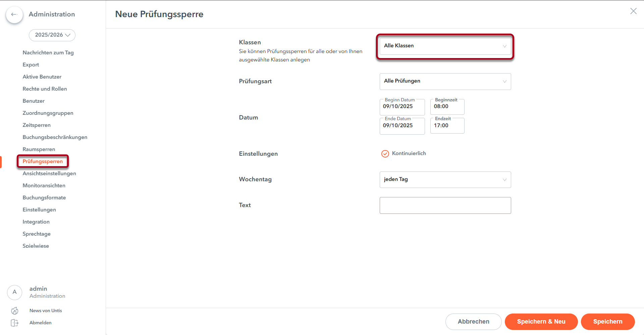
Task: Expand the Wochentag jeden Tag dropdown
Action: (x=445, y=180)
